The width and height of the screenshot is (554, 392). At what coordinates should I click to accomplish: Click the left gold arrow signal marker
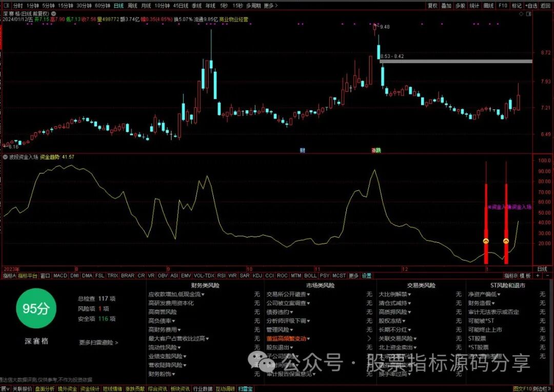click(x=486, y=241)
